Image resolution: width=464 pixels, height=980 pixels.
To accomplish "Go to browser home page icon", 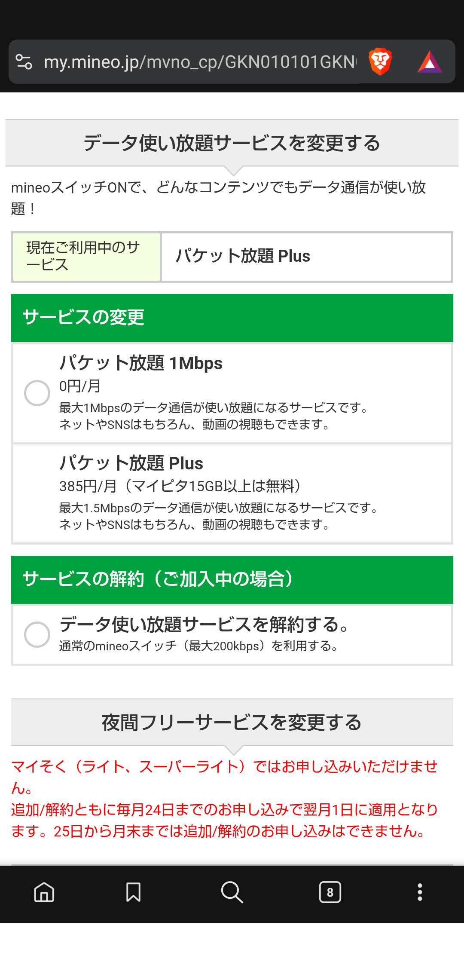I will 44,892.
